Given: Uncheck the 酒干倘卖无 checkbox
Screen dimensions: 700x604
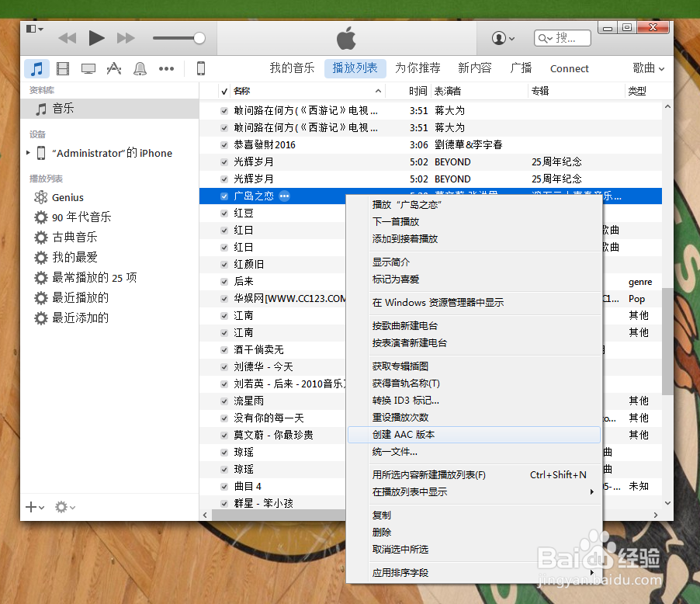Looking at the screenshot, I should click(x=224, y=350).
